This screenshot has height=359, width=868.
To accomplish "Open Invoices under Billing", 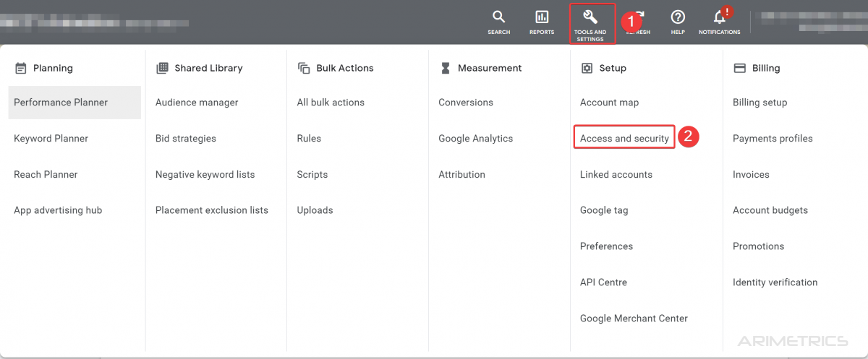I will click(751, 175).
